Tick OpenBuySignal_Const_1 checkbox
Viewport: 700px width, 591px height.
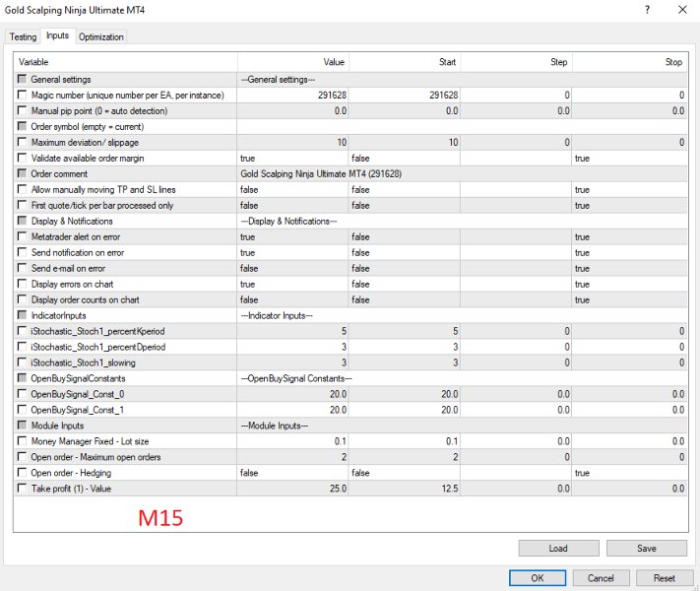click(x=22, y=410)
